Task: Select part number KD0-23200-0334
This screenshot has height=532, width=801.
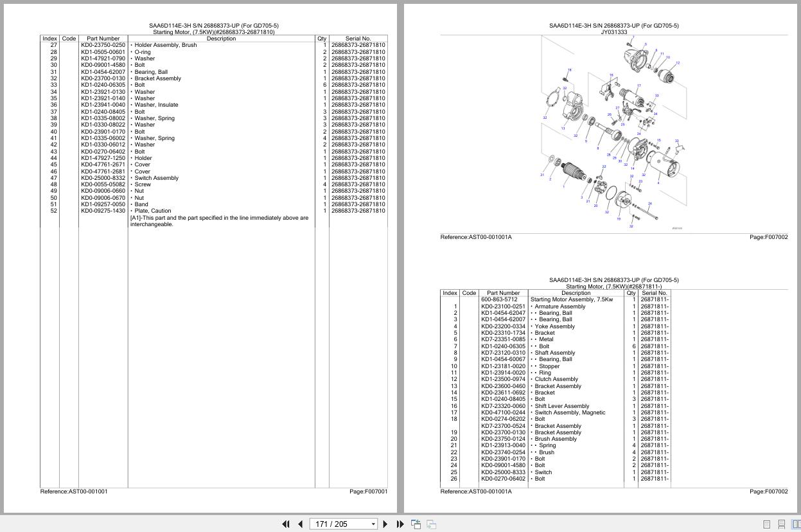Action: coord(503,326)
